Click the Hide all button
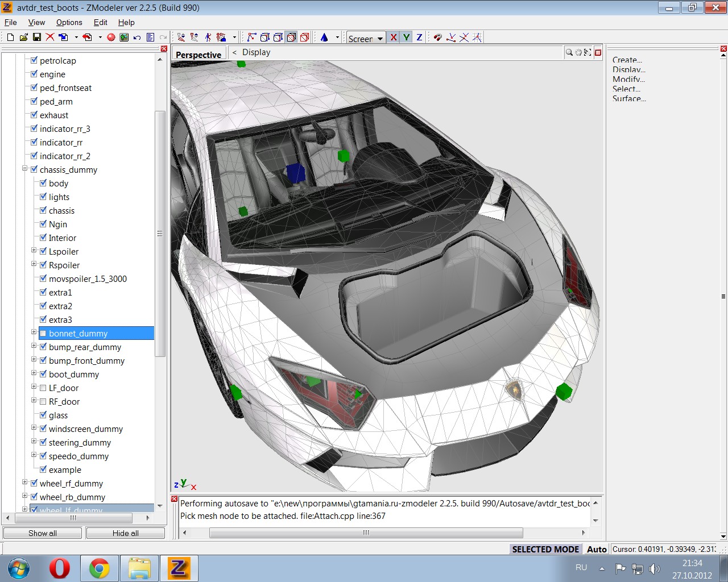The width and height of the screenshot is (728, 582). 126,533
